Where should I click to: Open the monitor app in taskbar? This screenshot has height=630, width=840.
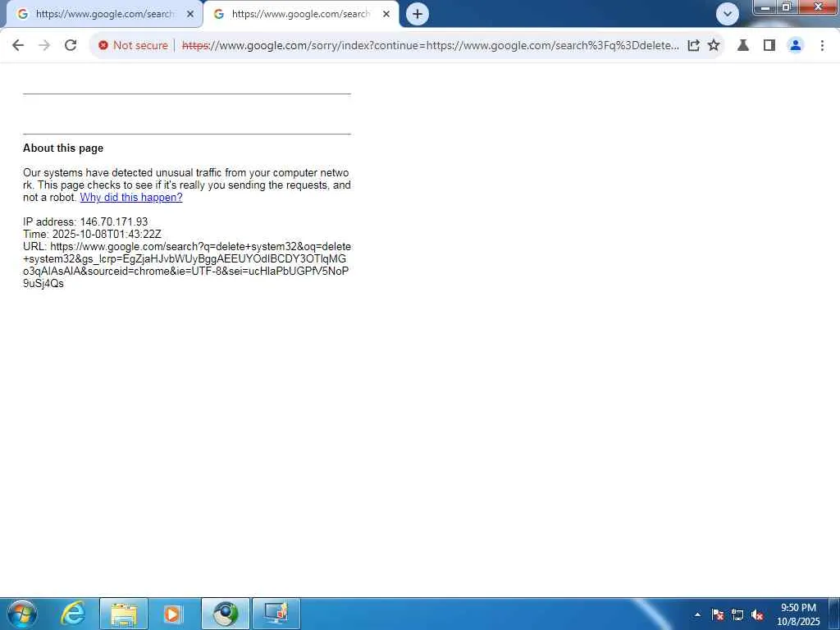coord(276,614)
